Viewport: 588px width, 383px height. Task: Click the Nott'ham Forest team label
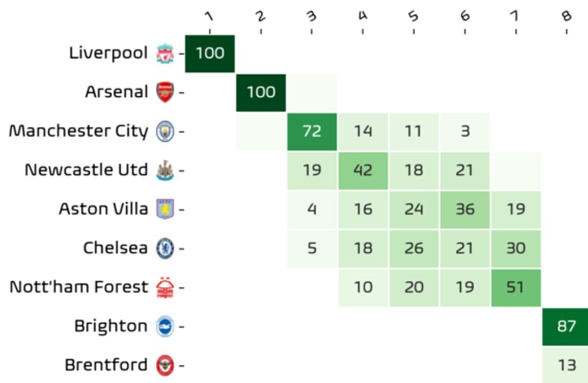click(79, 287)
